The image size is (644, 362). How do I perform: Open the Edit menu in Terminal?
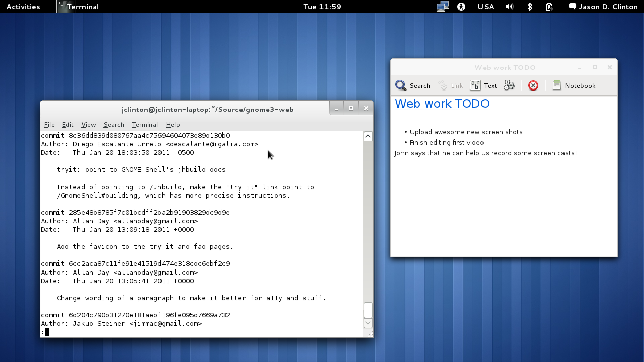point(67,124)
